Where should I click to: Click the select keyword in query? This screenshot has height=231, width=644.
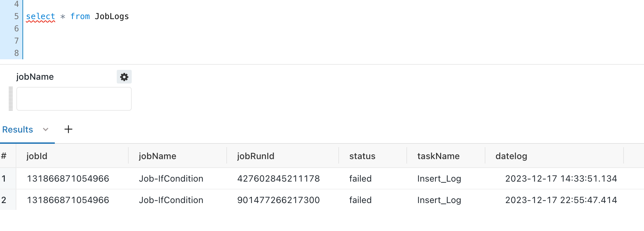pos(41,16)
